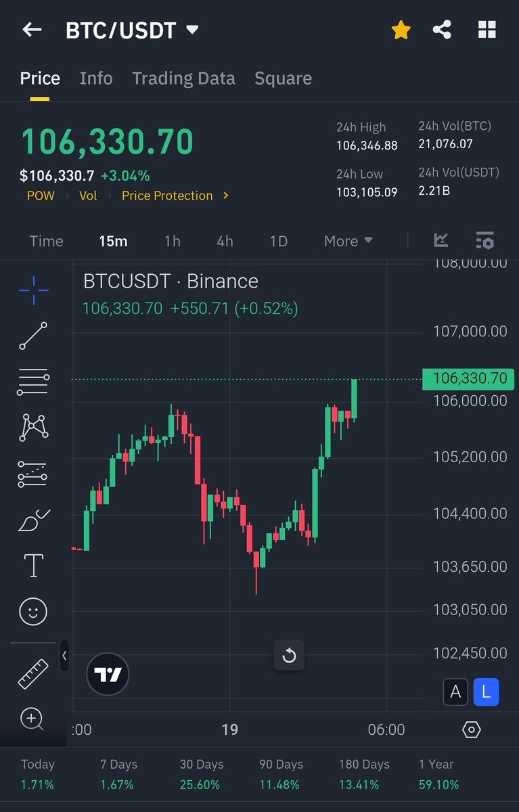Open the emoji sticker tool
Image resolution: width=519 pixels, height=812 pixels.
[x=33, y=612]
